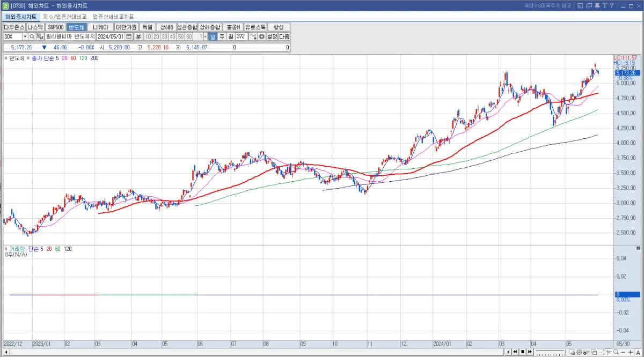Select the 상해B index button

click(166, 27)
